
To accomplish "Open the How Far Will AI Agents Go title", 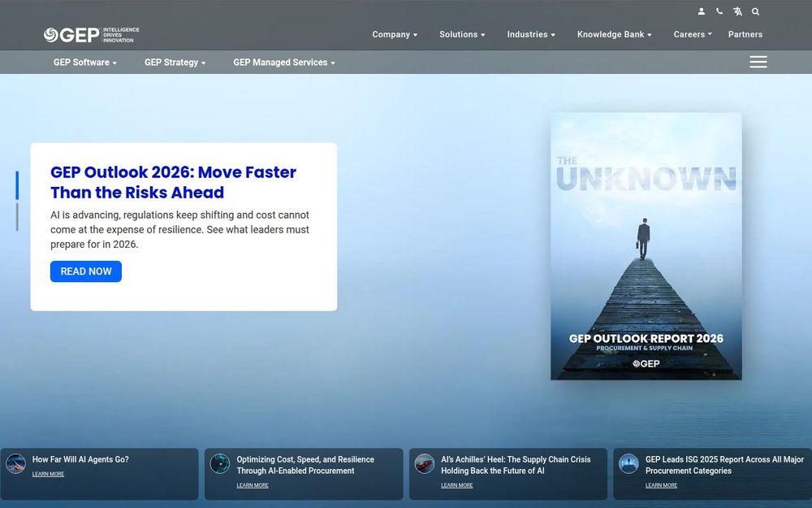I will point(80,459).
